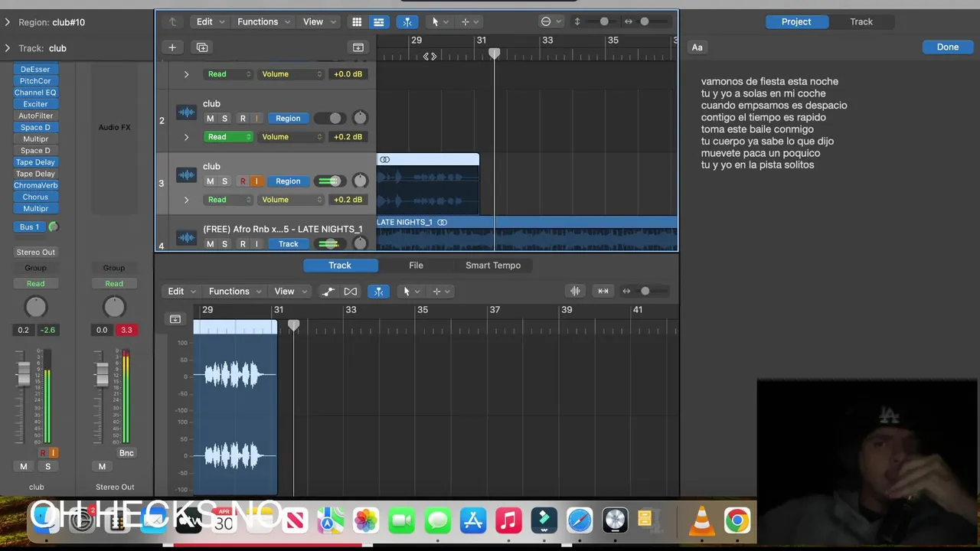Toggle automation curve button in audio editor
Image resolution: width=980 pixels, height=551 pixels.
tap(328, 291)
